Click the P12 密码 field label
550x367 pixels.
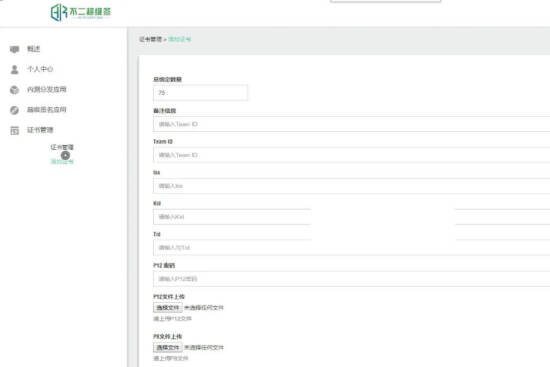[x=164, y=266]
